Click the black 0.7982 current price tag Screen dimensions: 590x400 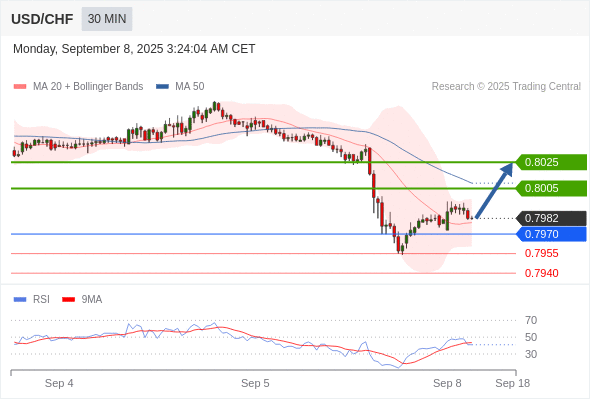(551, 218)
